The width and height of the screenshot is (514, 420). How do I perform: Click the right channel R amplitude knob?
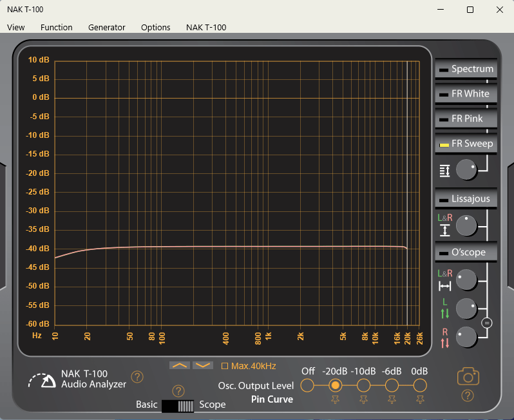[x=466, y=337]
